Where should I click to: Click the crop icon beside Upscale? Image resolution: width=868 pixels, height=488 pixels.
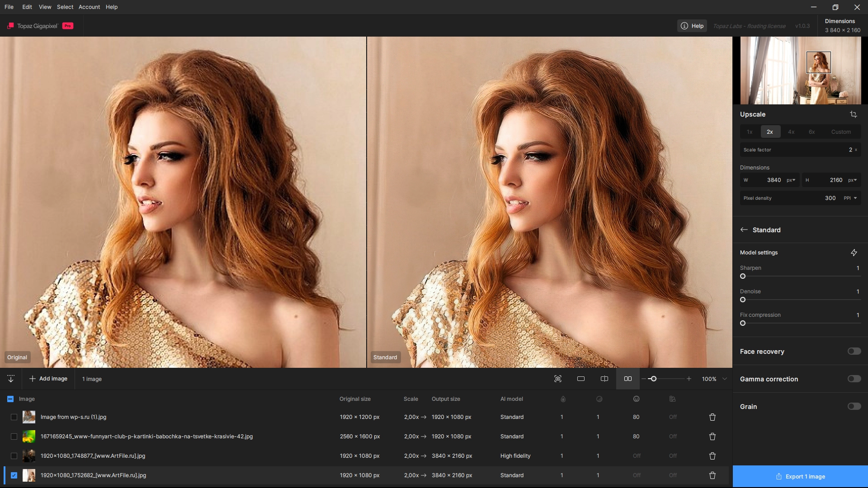tap(853, 114)
